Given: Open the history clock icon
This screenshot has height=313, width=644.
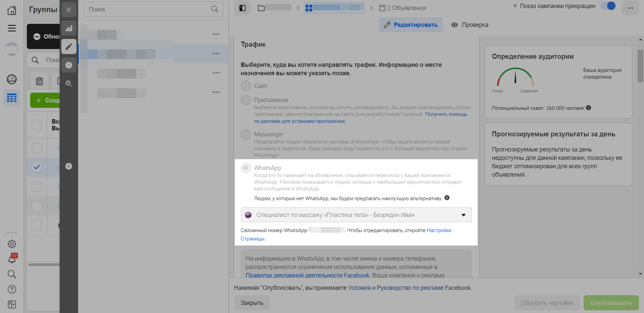Looking at the screenshot, I should (x=69, y=65).
